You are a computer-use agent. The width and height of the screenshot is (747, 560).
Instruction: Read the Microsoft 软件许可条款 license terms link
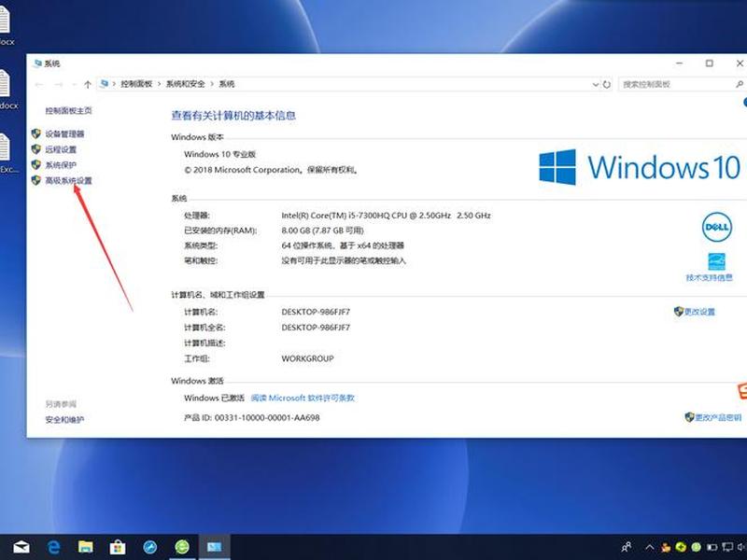303,399
